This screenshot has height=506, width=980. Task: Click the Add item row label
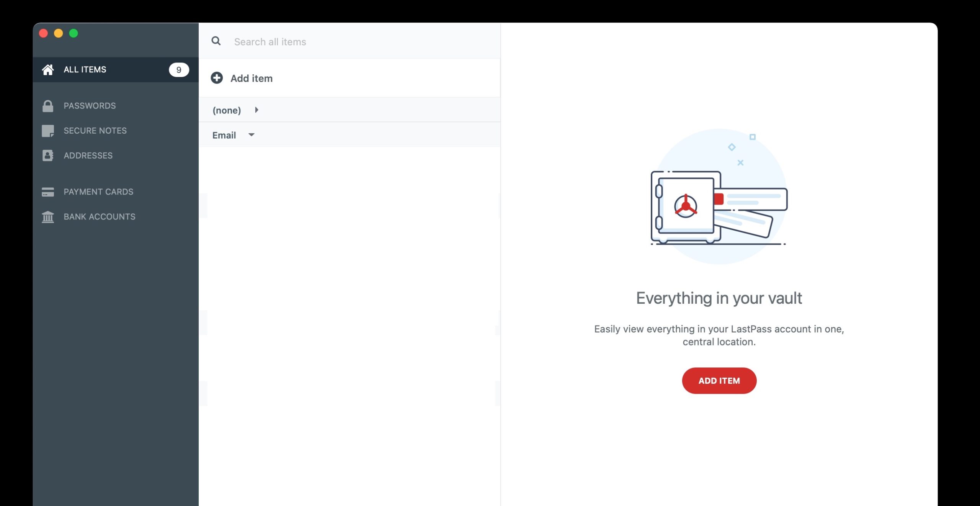[x=252, y=79]
